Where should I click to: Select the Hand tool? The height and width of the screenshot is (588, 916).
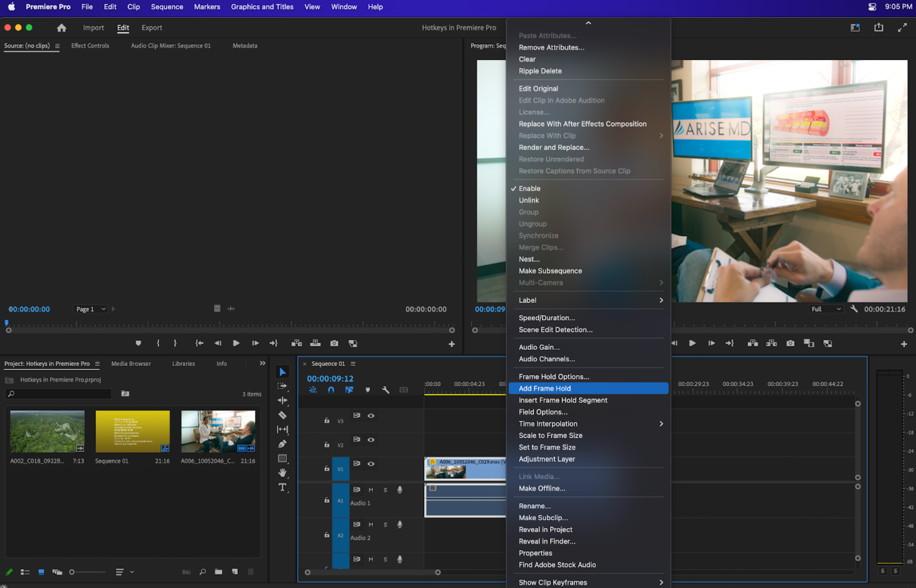pyautogui.click(x=282, y=472)
